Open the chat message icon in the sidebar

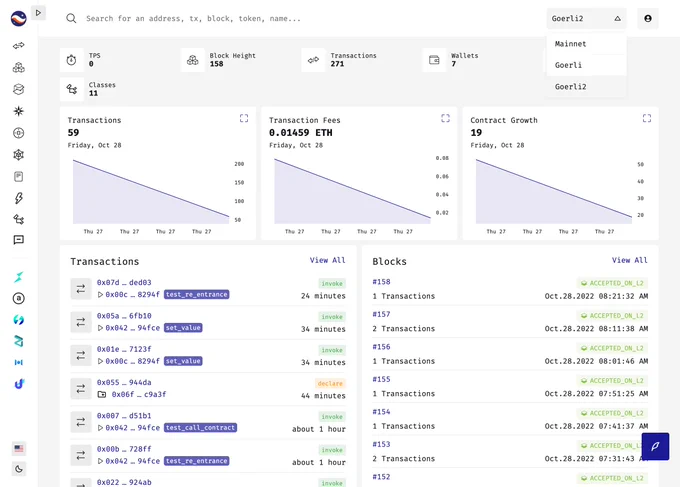pyautogui.click(x=19, y=240)
